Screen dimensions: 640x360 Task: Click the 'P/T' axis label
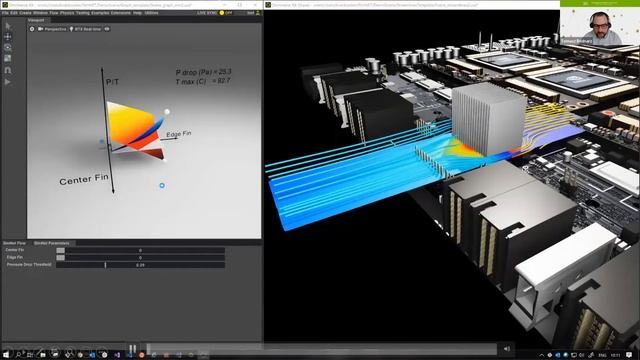pos(112,82)
